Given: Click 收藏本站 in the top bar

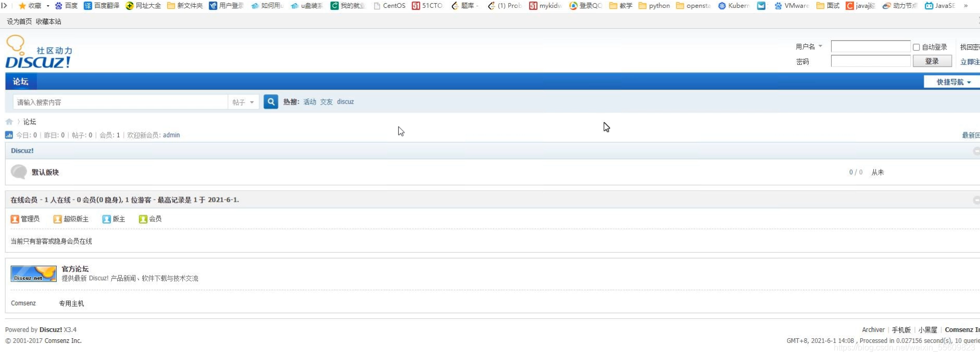Looking at the screenshot, I should pos(48,21).
